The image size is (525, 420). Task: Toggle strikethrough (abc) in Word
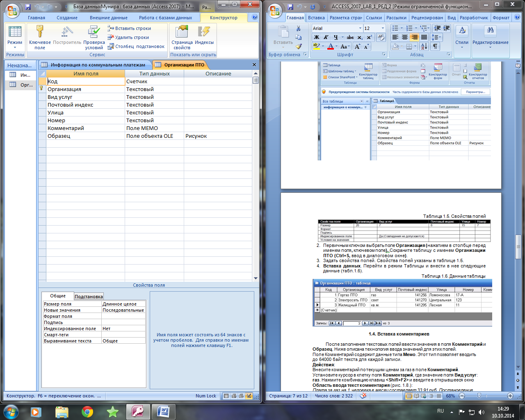coord(350,37)
